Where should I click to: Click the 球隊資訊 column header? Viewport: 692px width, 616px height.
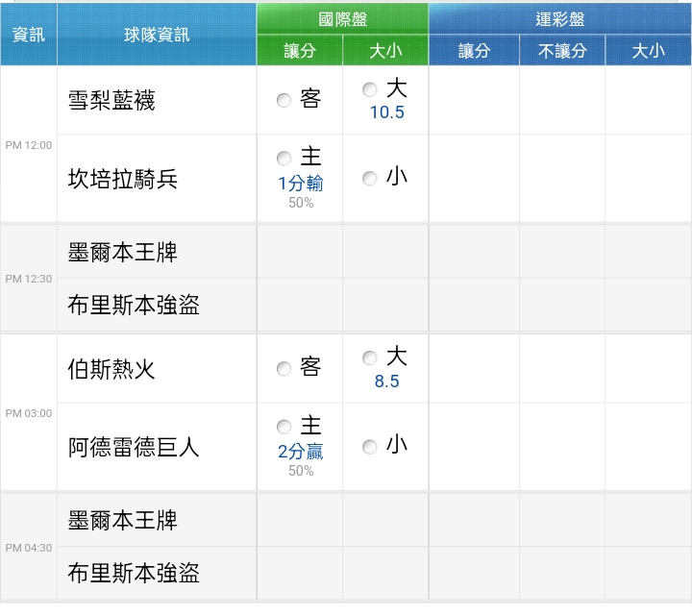coord(157,35)
